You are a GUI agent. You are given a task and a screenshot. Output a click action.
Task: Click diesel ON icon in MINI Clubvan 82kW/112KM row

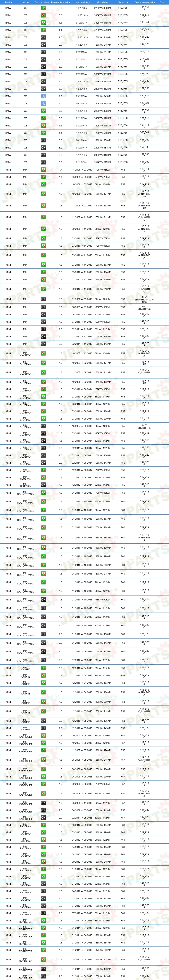tap(43, 485)
